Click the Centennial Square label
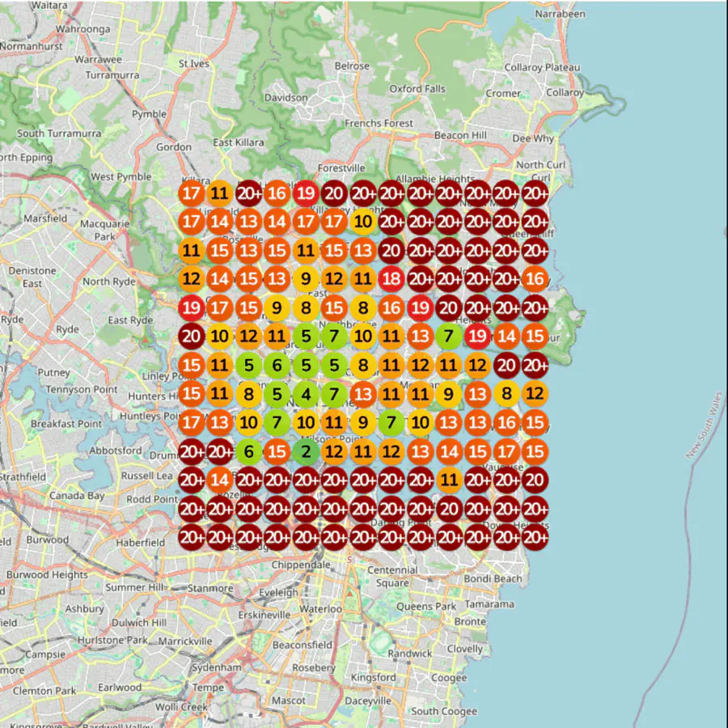The image size is (728, 728). 393,576
